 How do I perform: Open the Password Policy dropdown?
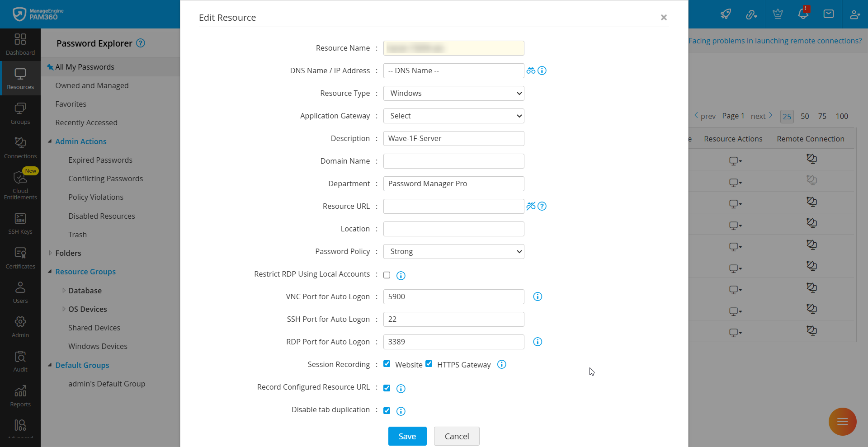pos(453,251)
